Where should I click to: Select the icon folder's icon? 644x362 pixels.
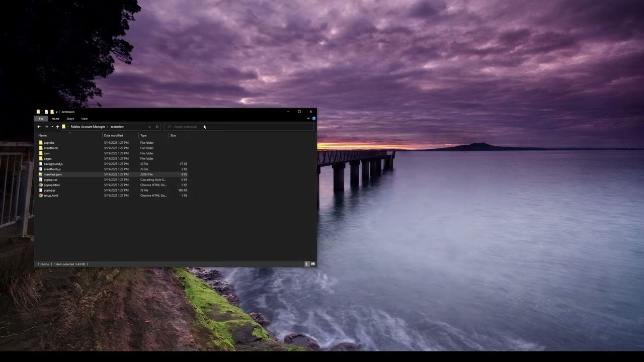click(41, 153)
